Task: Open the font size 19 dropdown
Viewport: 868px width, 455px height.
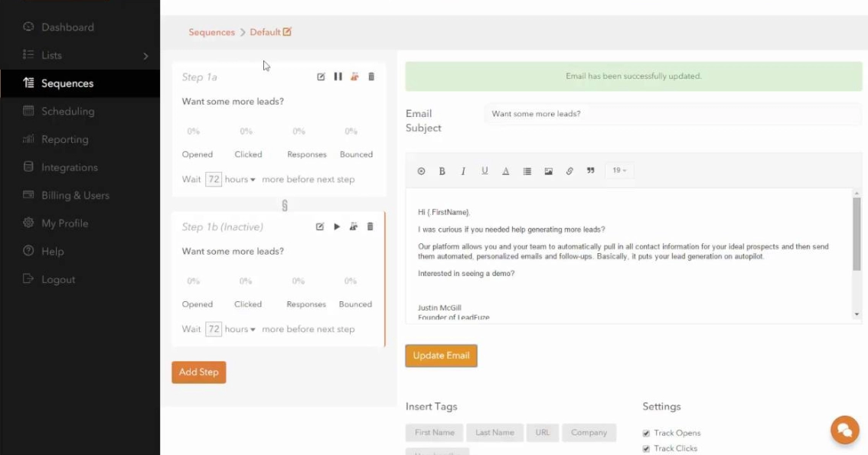Action: (x=618, y=171)
